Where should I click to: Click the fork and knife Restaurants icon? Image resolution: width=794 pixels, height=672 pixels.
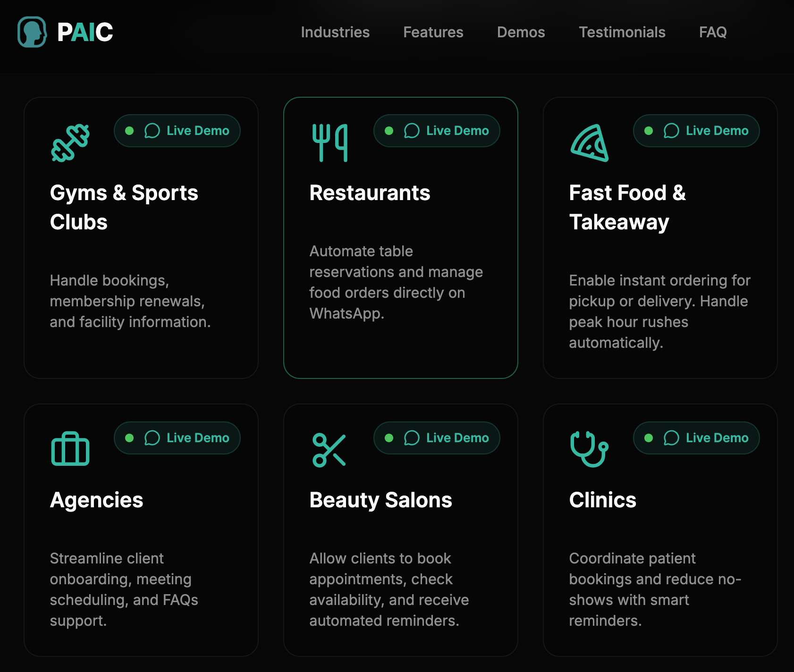[329, 142]
